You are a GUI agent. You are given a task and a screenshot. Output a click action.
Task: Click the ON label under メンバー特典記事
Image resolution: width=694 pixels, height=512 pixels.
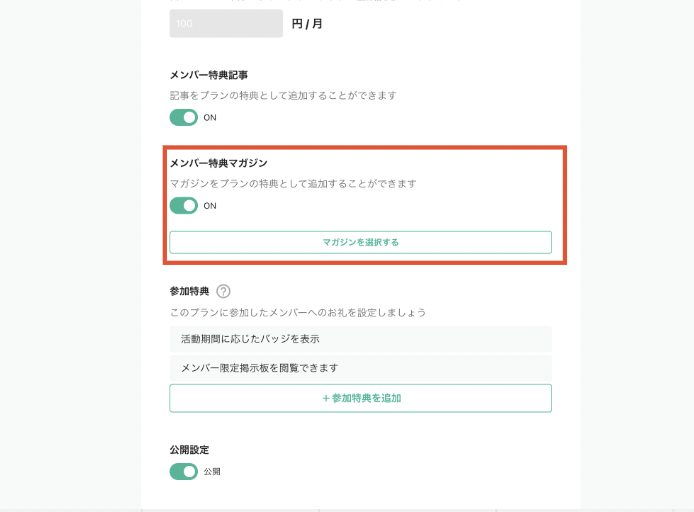point(210,117)
